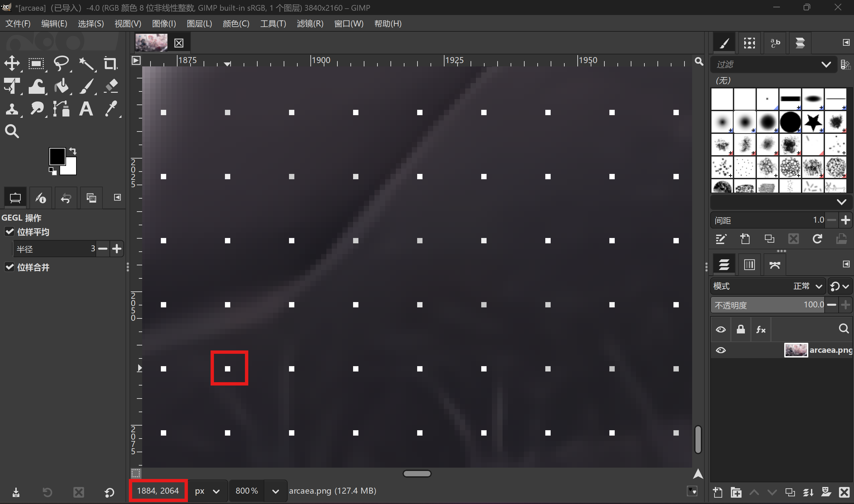Image resolution: width=854 pixels, height=504 pixels.
Task: Click the foreground black color swatch
Action: click(57, 156)
